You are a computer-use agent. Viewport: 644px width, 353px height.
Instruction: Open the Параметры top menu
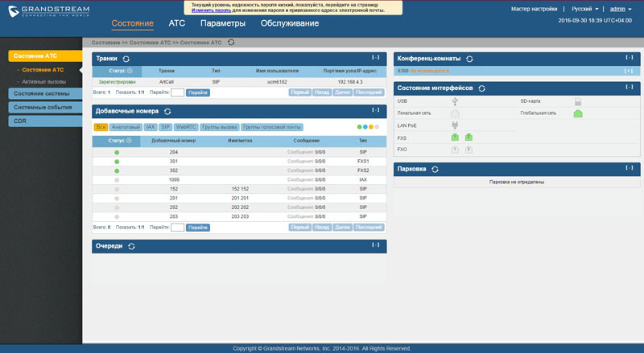223,23
